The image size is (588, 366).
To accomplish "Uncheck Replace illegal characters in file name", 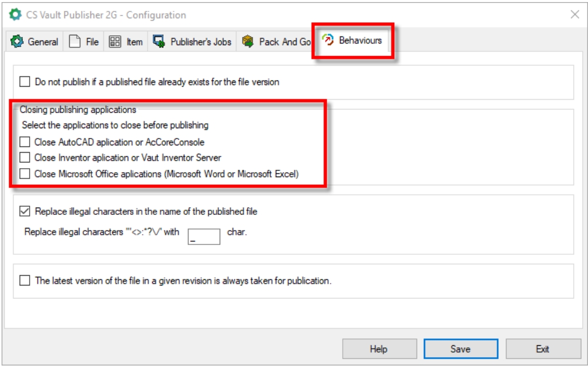I will click(x=24, y=211).
